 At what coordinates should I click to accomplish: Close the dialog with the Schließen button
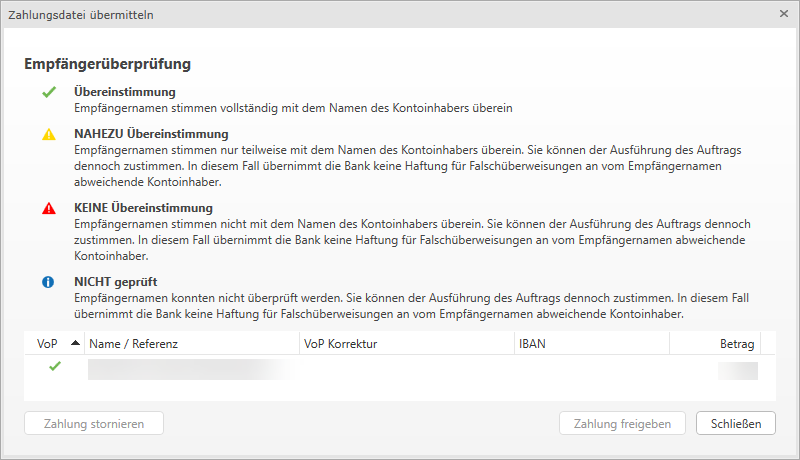click(x=735, y=423)
